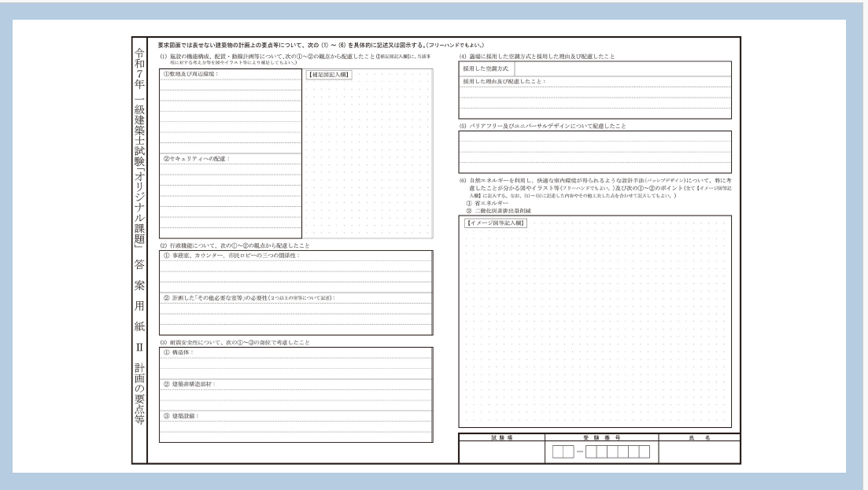The height and width of the screenshot is (490, 868).
Task: Click the answer lines under ②セキュリティへの配慮
Action: pyautogui.click(x=231, y=201)
